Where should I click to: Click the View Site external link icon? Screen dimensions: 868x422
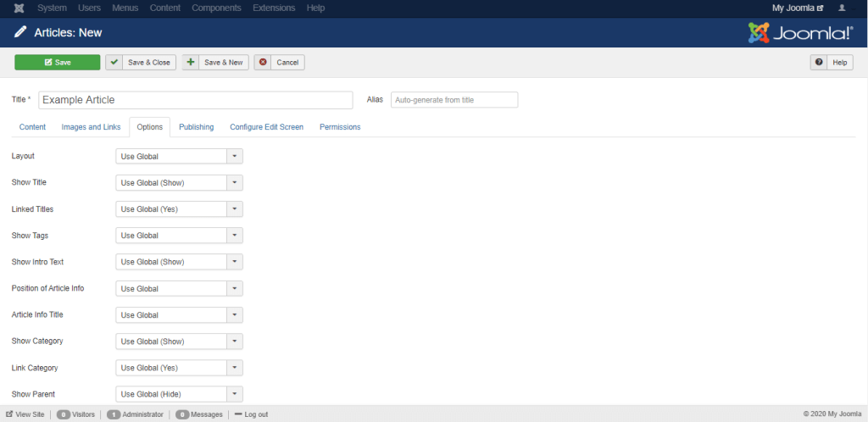pyautogui.click(x=9, y=414)
